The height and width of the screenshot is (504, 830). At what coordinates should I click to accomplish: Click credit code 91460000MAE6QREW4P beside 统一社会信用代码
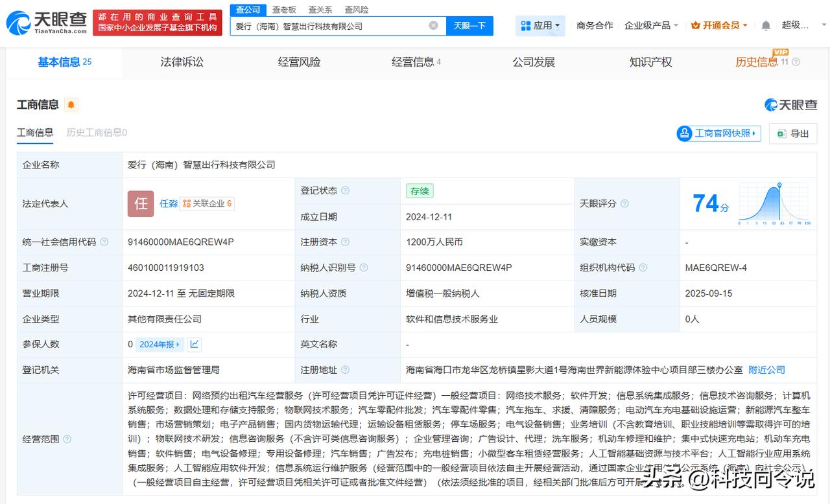(x=181, y=242)
